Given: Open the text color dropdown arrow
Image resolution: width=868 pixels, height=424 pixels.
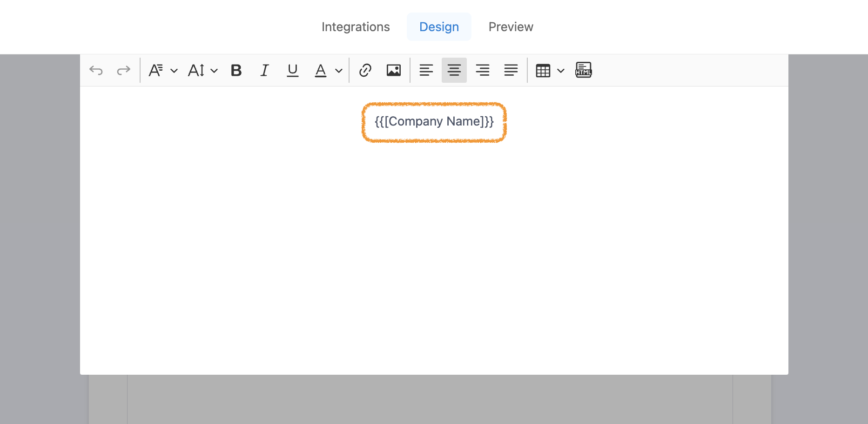Looking at the screenshot, I should point(339,71).
